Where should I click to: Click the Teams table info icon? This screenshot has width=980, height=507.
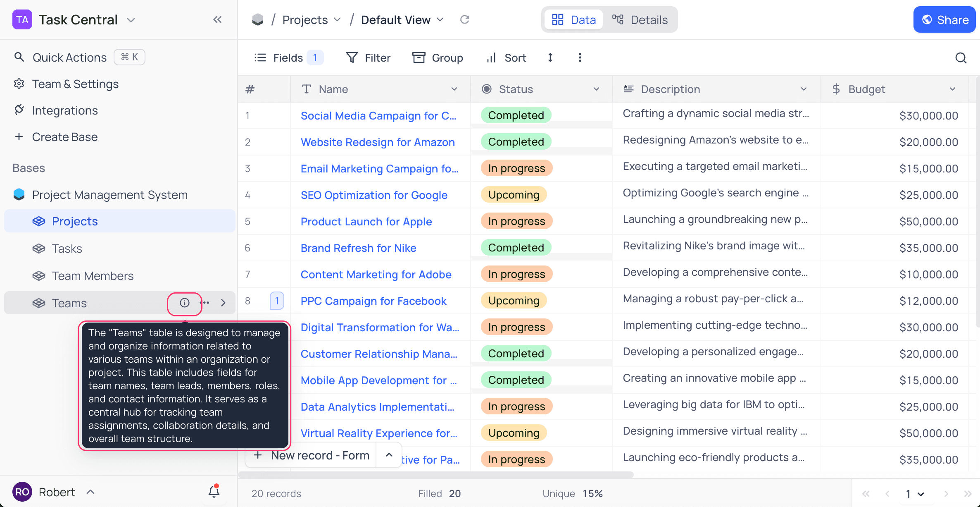(x=184, y=303)
